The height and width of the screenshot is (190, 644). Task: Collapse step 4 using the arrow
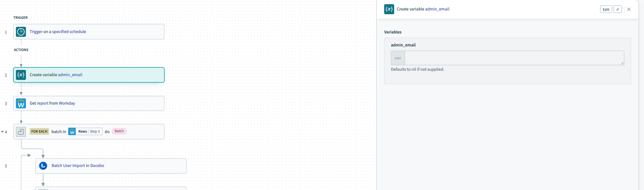click(2, 132)
